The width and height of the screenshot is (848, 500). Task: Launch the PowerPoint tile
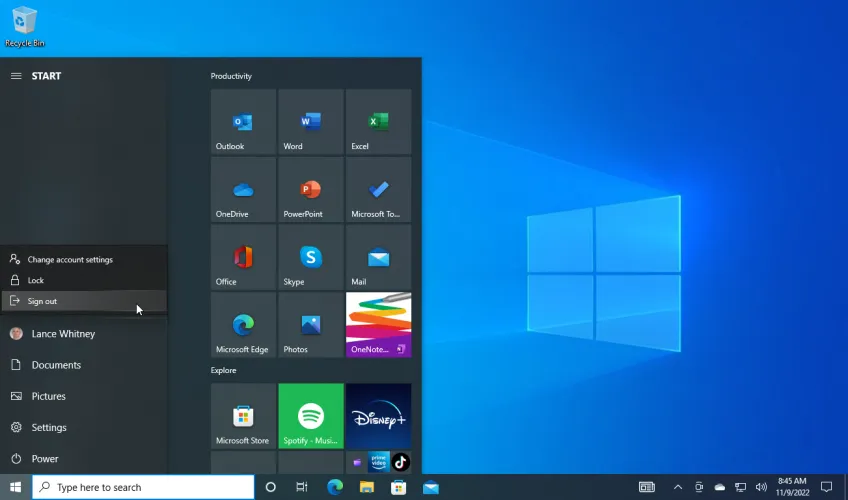310,189
